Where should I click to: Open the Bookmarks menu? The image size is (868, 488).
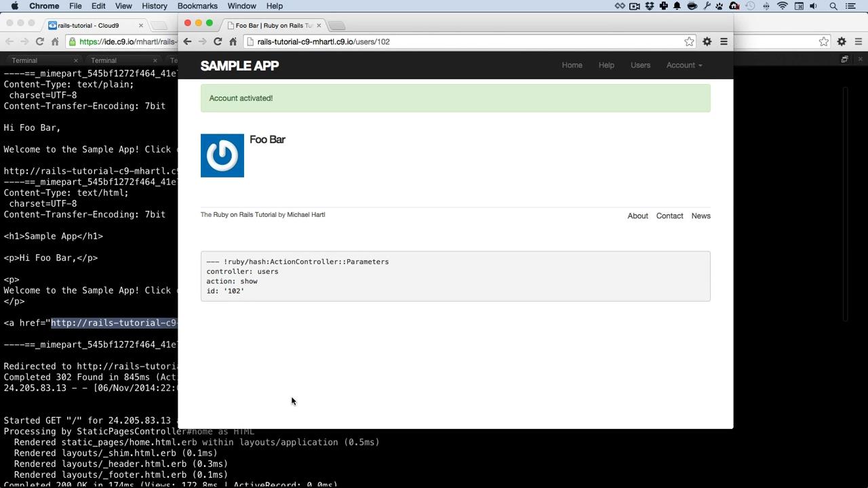point(197,6)
